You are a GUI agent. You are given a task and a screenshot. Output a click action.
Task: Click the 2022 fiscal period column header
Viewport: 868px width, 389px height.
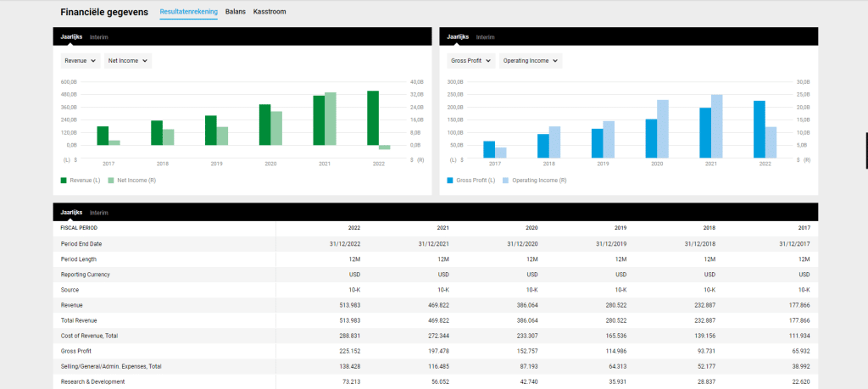354,228
